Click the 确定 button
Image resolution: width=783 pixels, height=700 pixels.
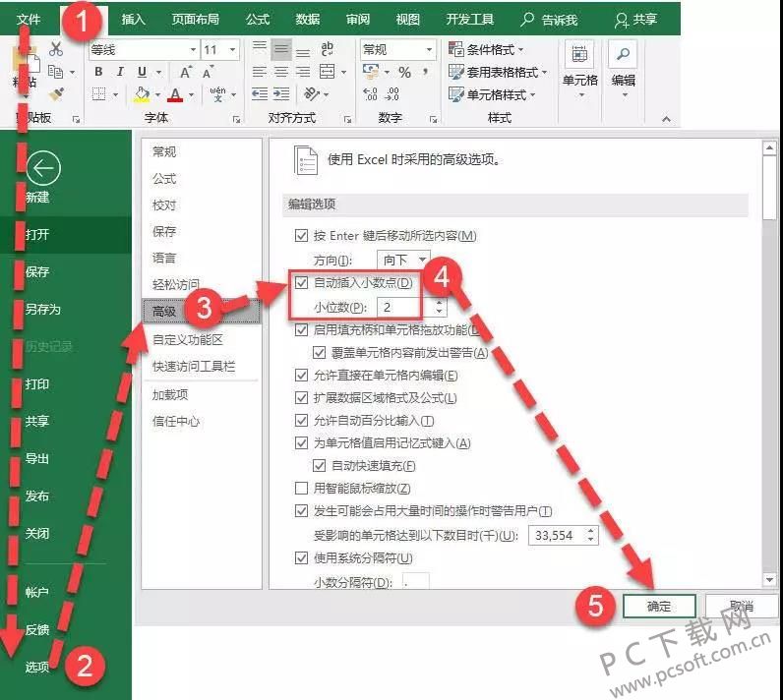[x=659, y=607]
